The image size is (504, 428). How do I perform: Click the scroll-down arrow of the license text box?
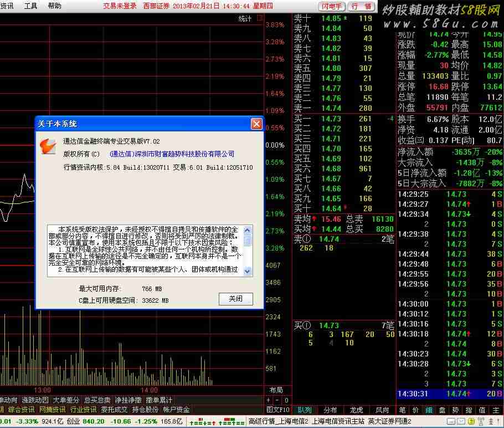247,271
